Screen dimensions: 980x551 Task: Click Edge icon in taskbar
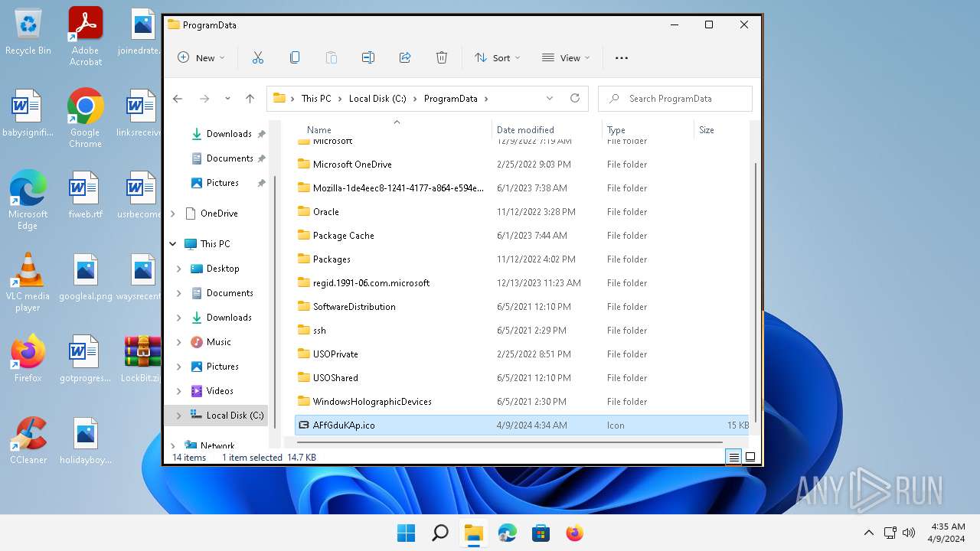(x=507, y=533)
